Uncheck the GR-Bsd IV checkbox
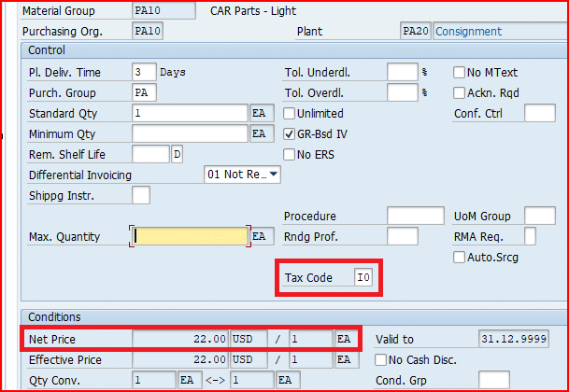Screen dimensions: 569x392 point(290,133)
